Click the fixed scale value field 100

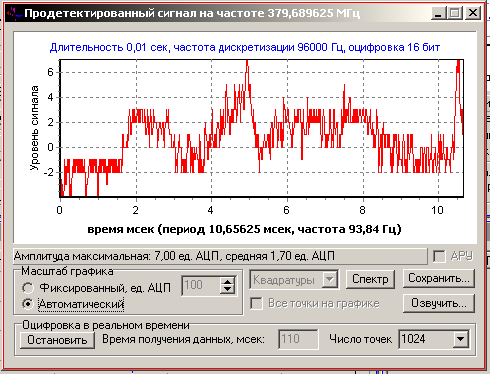coord(200,285)
